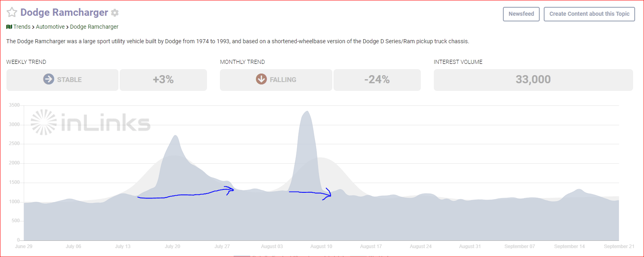Open the gear settings icon next to title
This screenshot has height=257, width=644.
(x=115, y=13)
